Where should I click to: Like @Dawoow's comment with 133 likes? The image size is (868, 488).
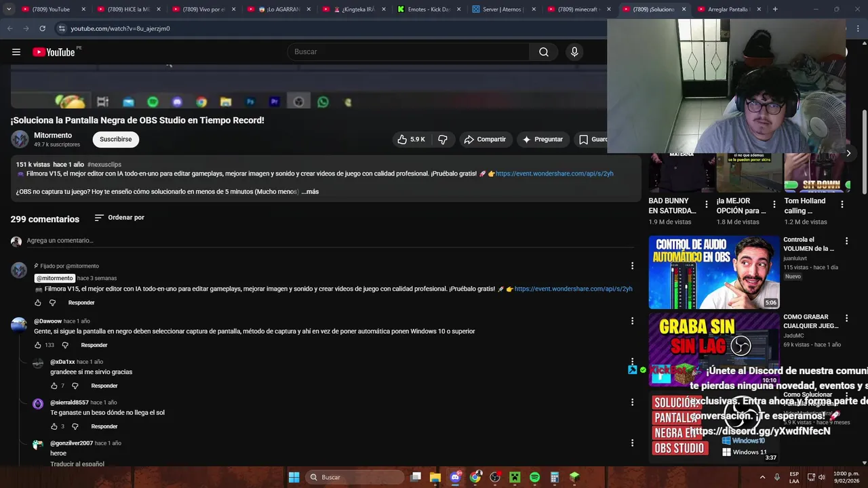pyautogui.click(x=38, y=345)
